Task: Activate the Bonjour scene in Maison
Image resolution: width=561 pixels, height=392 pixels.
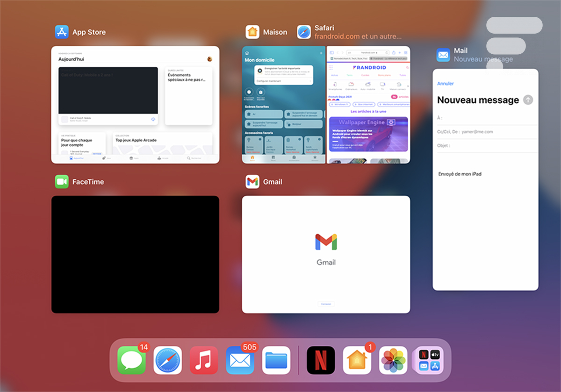Action: (303, 124)
